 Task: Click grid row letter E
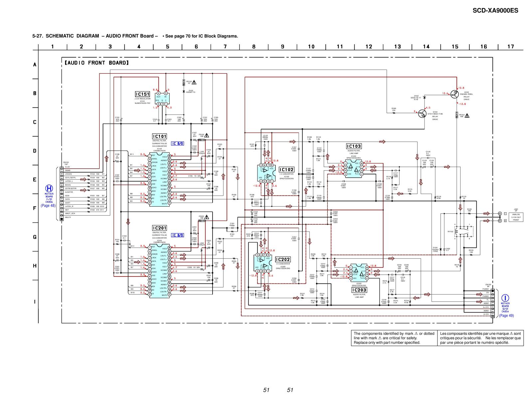pyautogui.click(x=35, y=180)
